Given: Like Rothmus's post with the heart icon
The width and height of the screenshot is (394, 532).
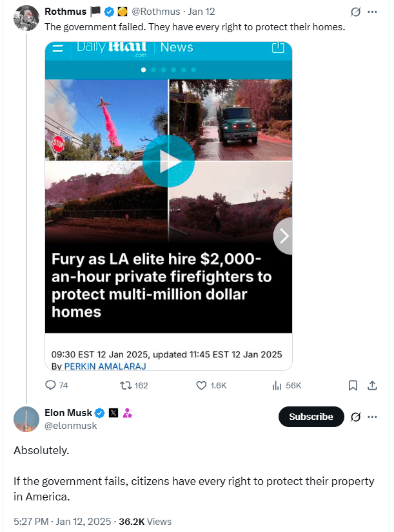Looking at the screenshot, I should [x=201, y=385].
